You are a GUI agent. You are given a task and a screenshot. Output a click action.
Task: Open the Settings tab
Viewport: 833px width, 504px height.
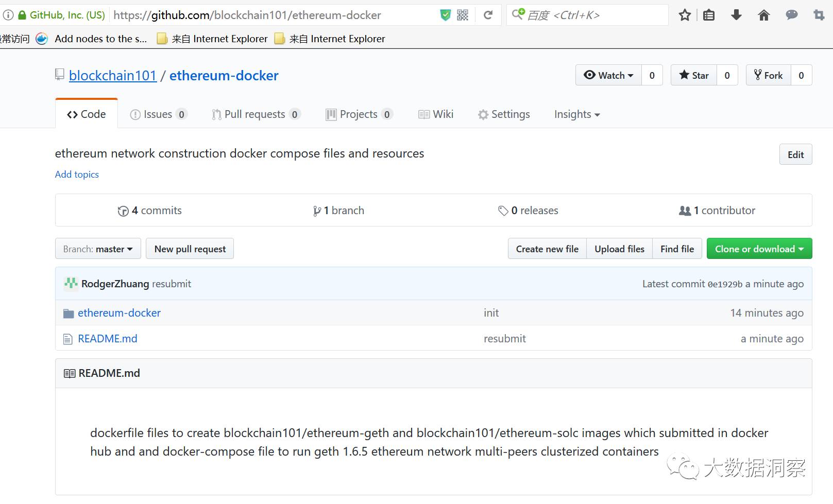click(x=504, y=114)
